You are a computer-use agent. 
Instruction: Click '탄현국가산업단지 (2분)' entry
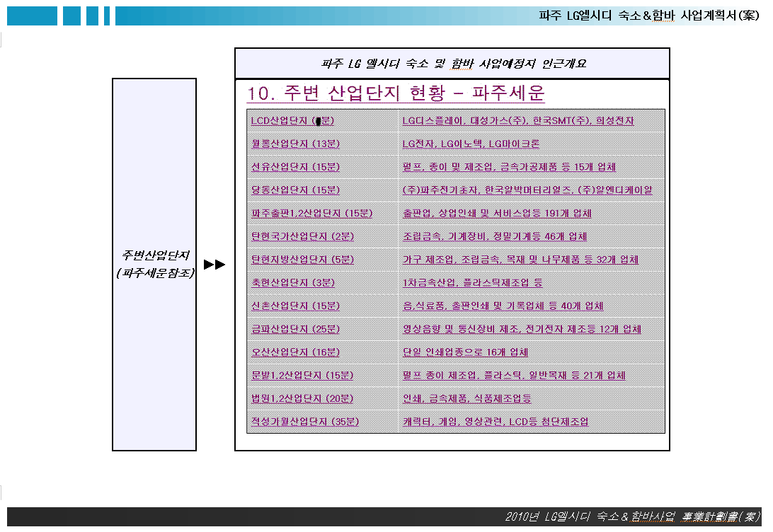click(x=303, y=236)
